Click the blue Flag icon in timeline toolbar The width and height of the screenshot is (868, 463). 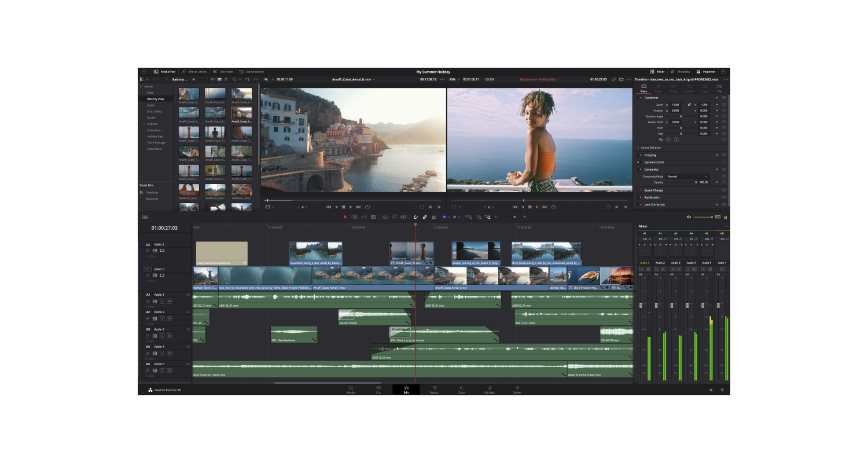coord(444,217)
